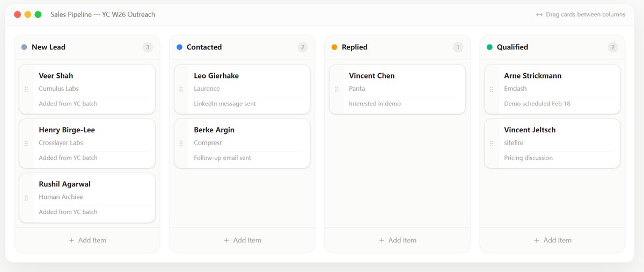Add item to Contacted column
Viewport: 644px width, 272px height.
tap(242, 240)
